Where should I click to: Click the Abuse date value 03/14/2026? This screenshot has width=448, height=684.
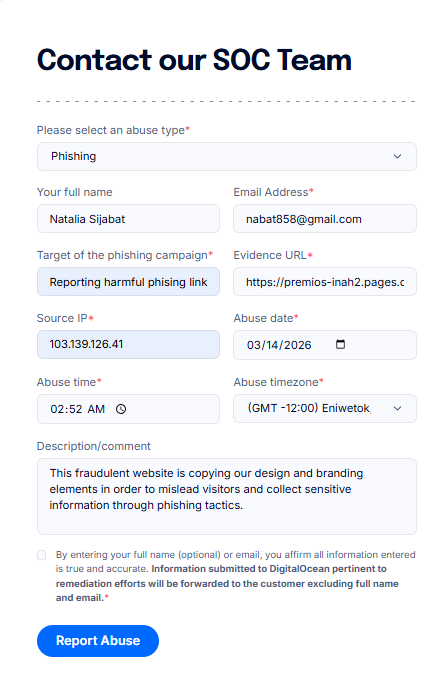tap(279, 345)
